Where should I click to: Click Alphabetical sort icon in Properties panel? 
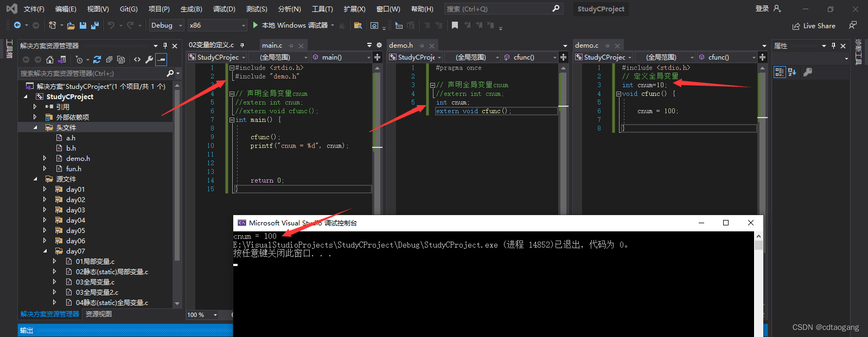click(x=792, y=72)
